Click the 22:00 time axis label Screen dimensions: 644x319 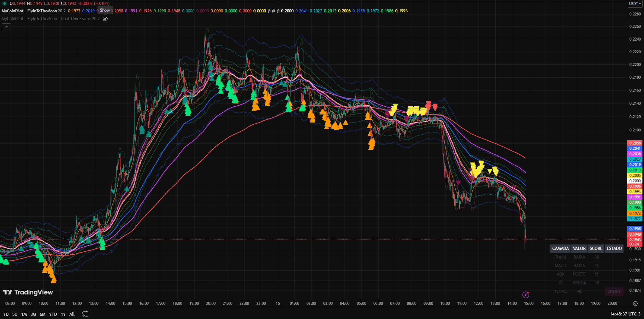[244, 303]
